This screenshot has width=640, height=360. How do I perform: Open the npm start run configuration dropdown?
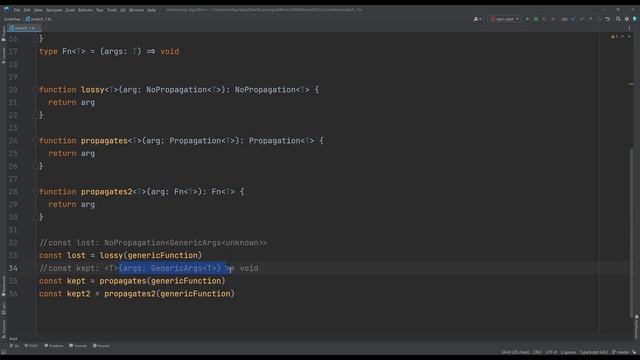(x=504, y=19)
